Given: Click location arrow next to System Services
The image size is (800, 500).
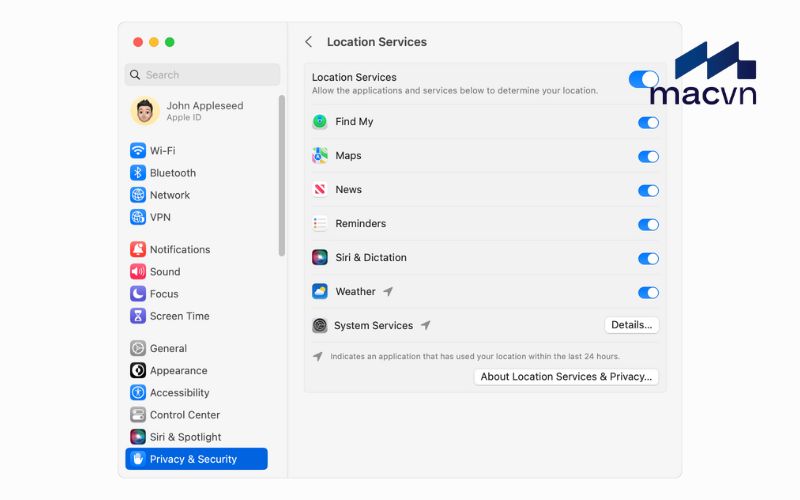Looking at the screenshot, I should (x=426, y=325).
